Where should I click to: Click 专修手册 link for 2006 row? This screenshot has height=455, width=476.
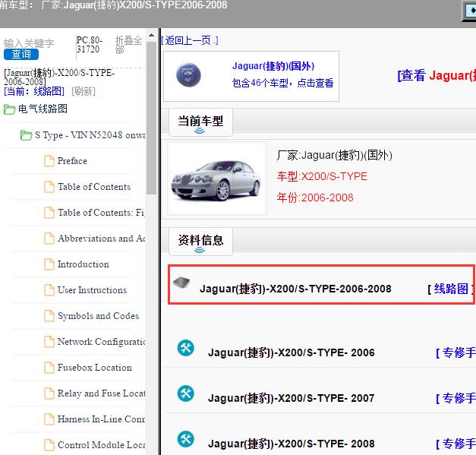pyautogui.click(x=456, y=352)
